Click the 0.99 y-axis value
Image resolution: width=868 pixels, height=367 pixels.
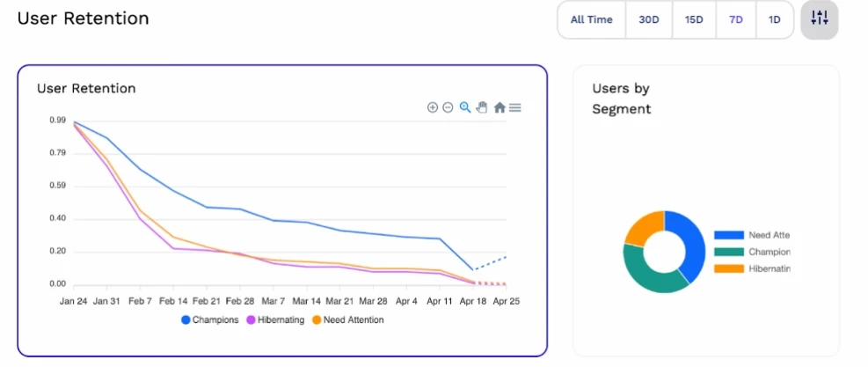click(x=57, y=121)
